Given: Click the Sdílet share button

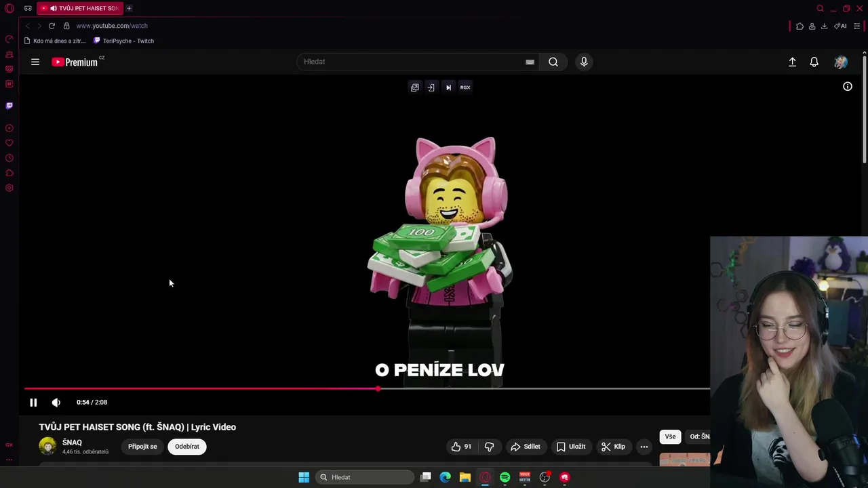Looking at the screenshot, I should pos(526,447).
